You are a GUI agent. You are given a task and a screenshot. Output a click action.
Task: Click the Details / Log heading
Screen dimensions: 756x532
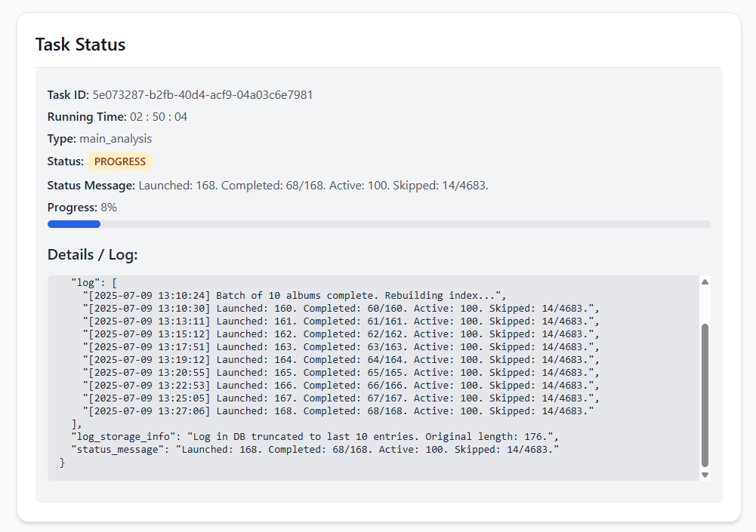click(92, 254)
